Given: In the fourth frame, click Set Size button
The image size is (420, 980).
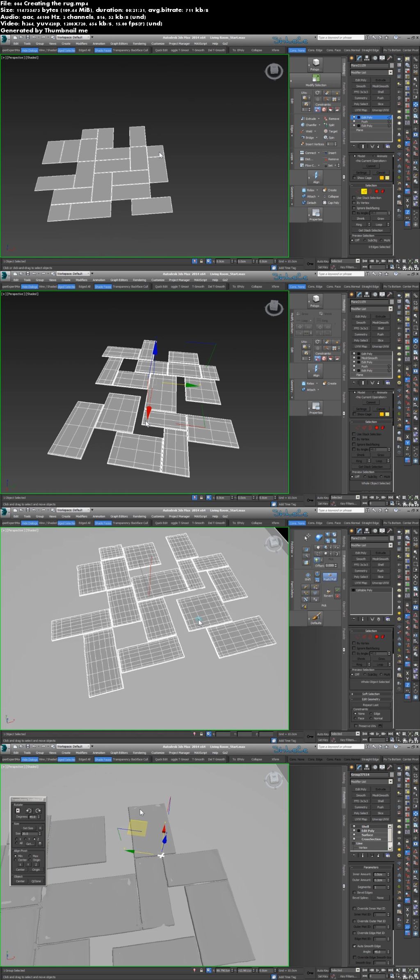Looking at the screenshot, I should pos(28,828).
